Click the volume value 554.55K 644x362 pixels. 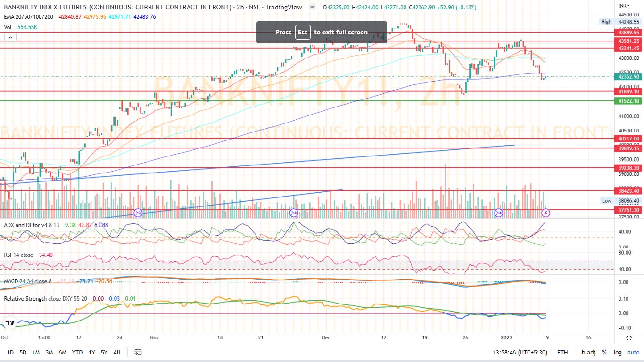coord(26,27)
